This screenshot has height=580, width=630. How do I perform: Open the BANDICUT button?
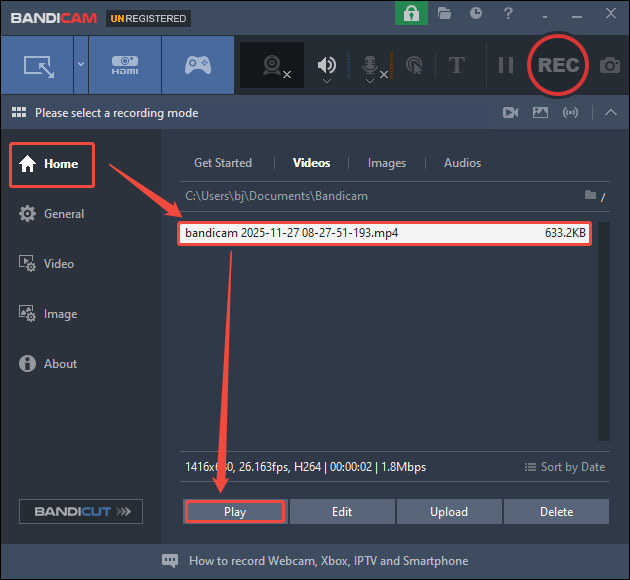[81, 511]
